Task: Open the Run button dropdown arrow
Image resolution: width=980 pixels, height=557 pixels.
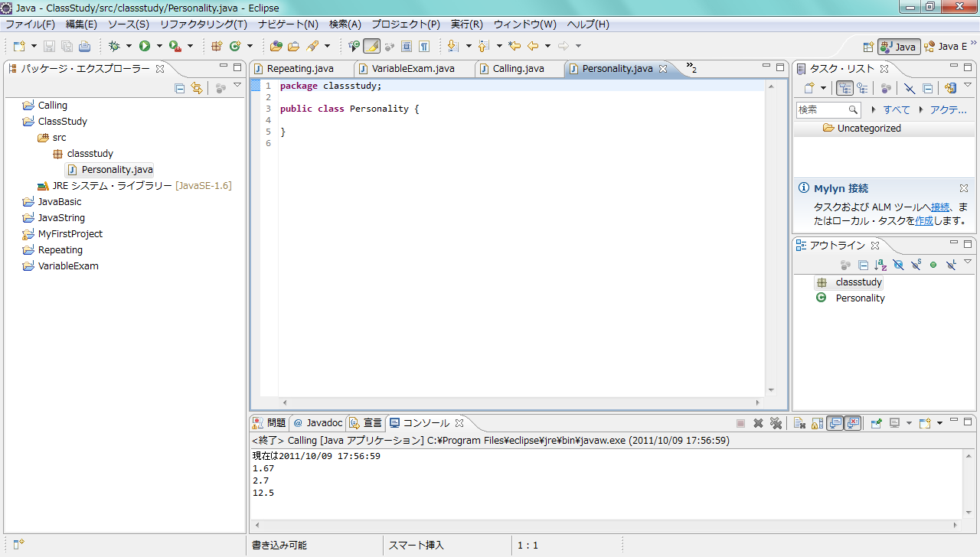Action: (x=159, y=46)
